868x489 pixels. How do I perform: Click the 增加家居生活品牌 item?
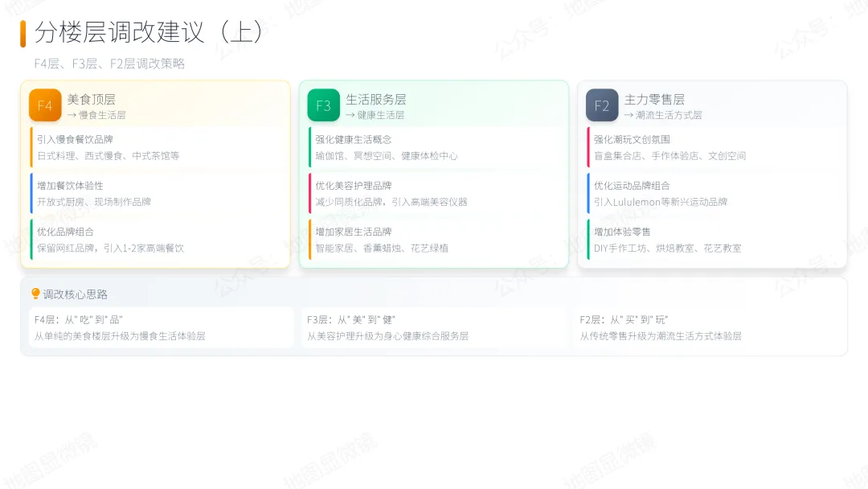click(x=354, y=232)
